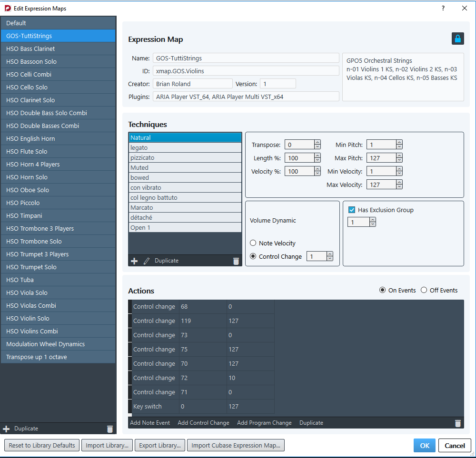Adjust Transpose value stepper

pos(317,145)
